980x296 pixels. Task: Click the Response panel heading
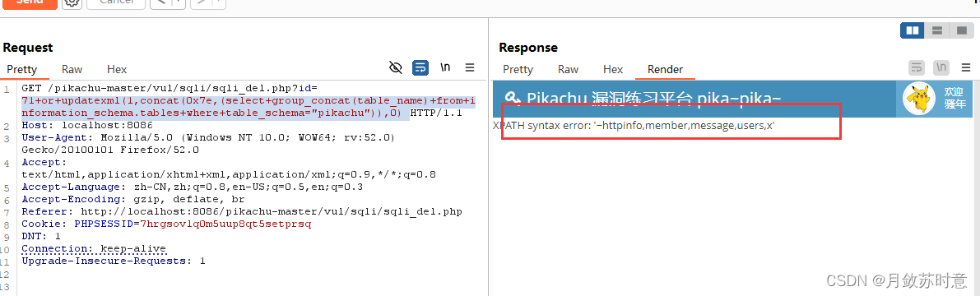pyautogui.click(x=528, y=48)
